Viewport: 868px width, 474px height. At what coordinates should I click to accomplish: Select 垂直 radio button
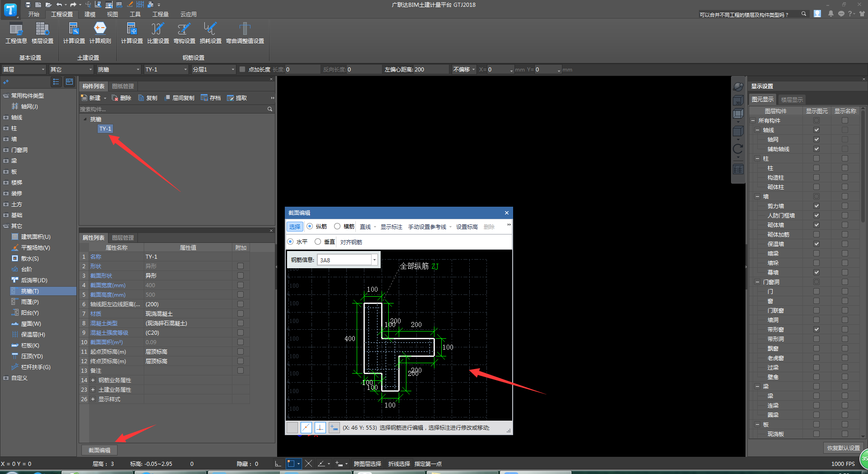point(318,242)
